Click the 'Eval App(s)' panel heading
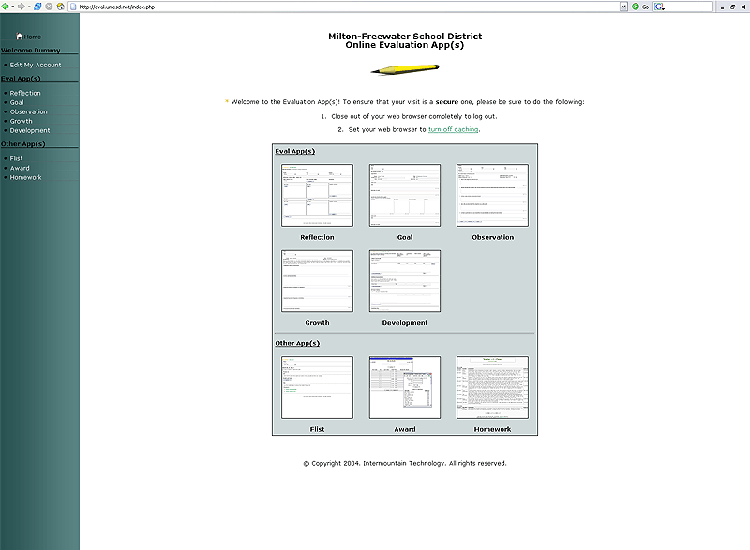Image resolution: width=750 pixels, height=550 pixels. click(x=295, y=152)
